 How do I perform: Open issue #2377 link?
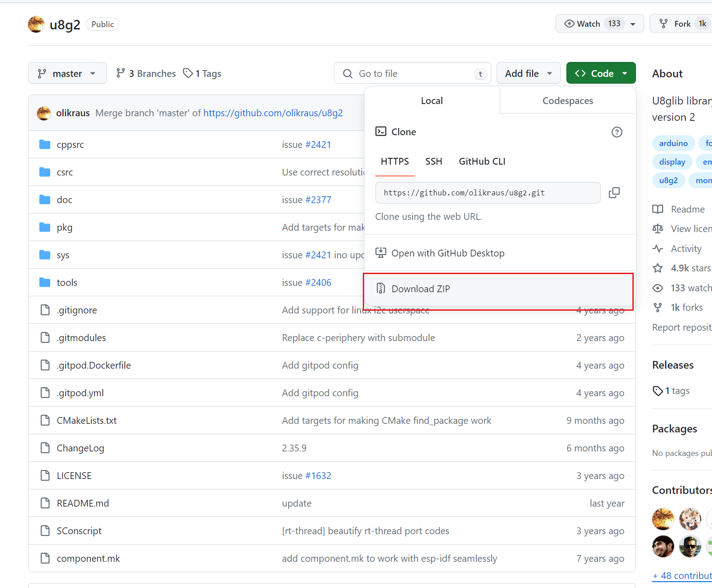(318, 200)
